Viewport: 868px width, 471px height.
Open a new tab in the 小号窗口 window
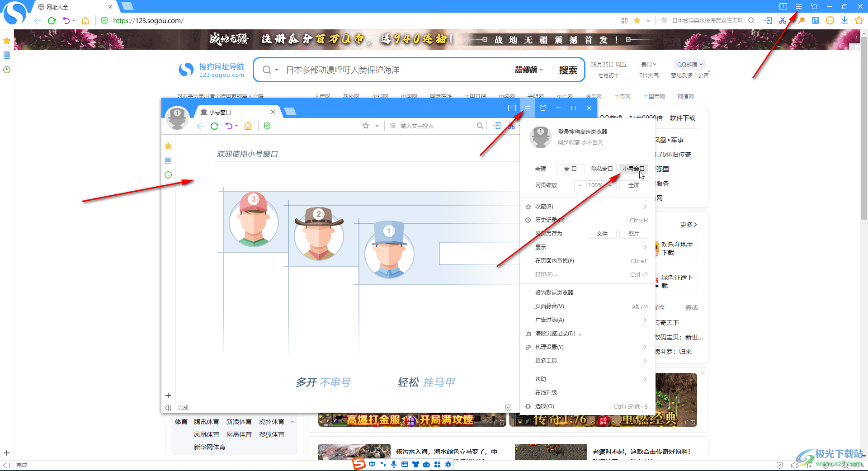290,112
